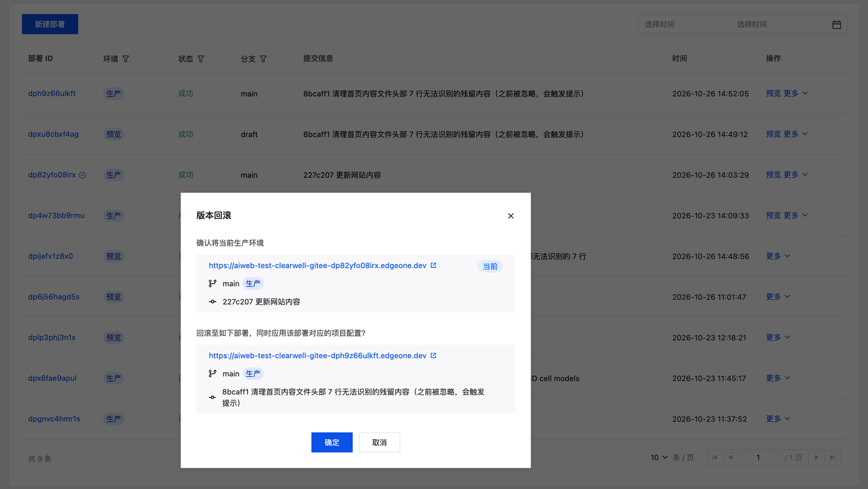Click the 新建部署 button
This screenshot has height=489, width=868.
(50, 24)
